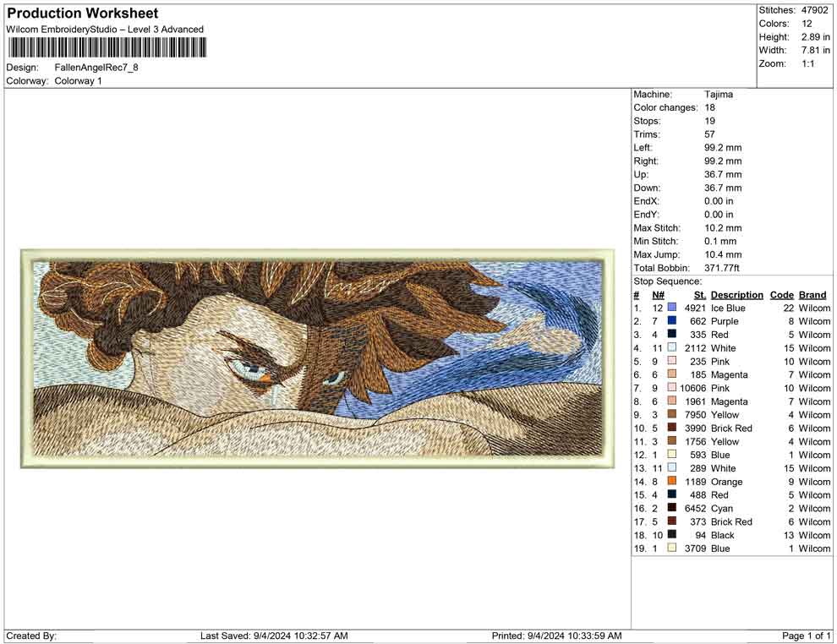Click the 'Code' column header

coord(781,294)
